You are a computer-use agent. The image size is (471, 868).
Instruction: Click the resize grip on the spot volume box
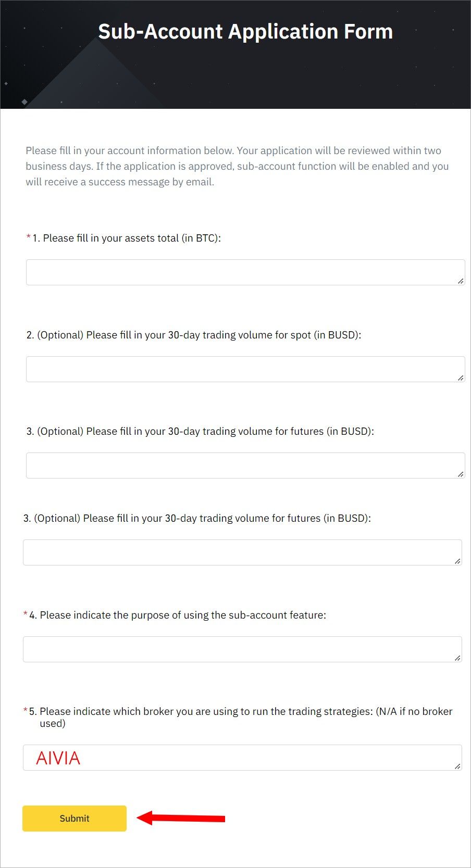(x=461, y=378)
